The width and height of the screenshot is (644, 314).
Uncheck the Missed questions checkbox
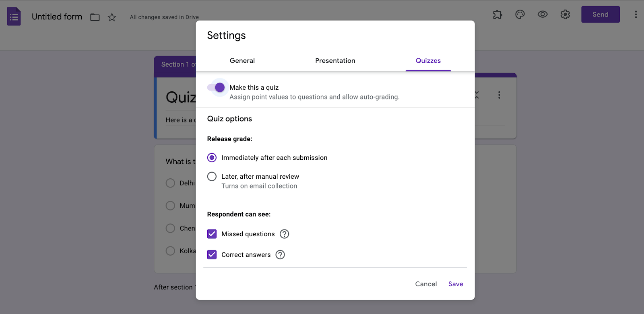coord(212,234)
